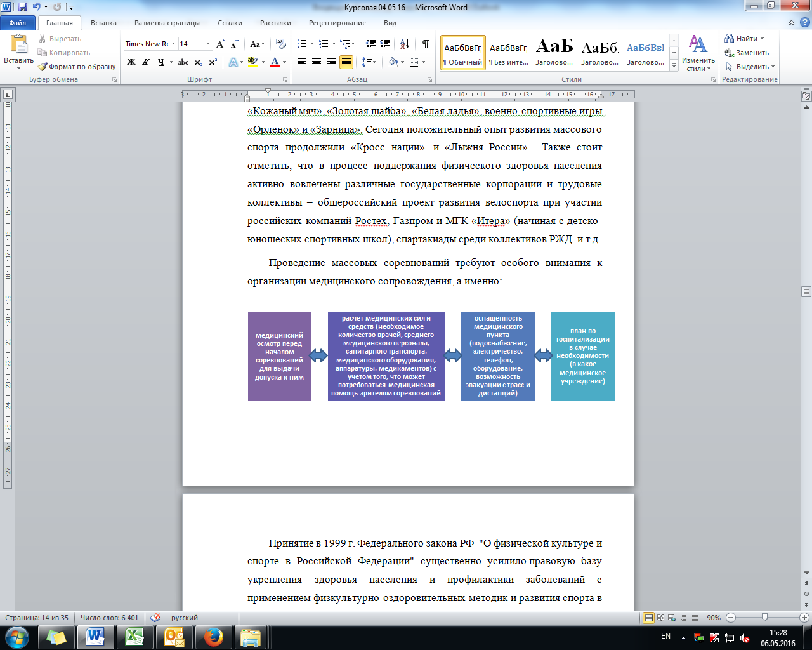Click the Firefox icon on the taskbar

point(213,637)
